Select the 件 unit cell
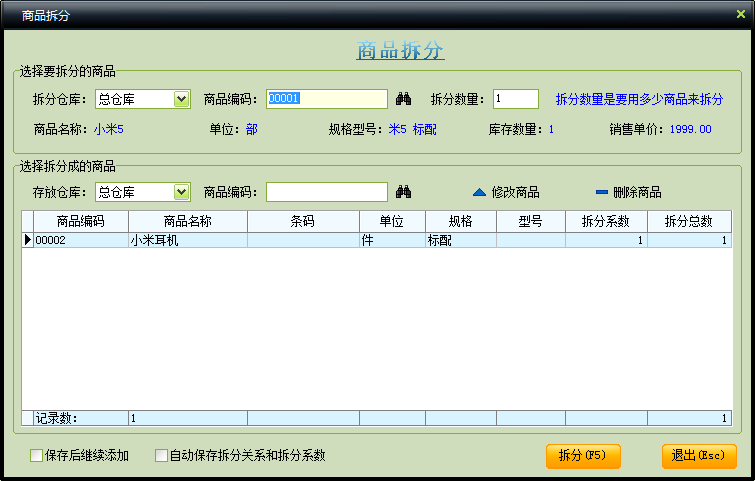This screenshot has height=481, width=755. (392, 240)
